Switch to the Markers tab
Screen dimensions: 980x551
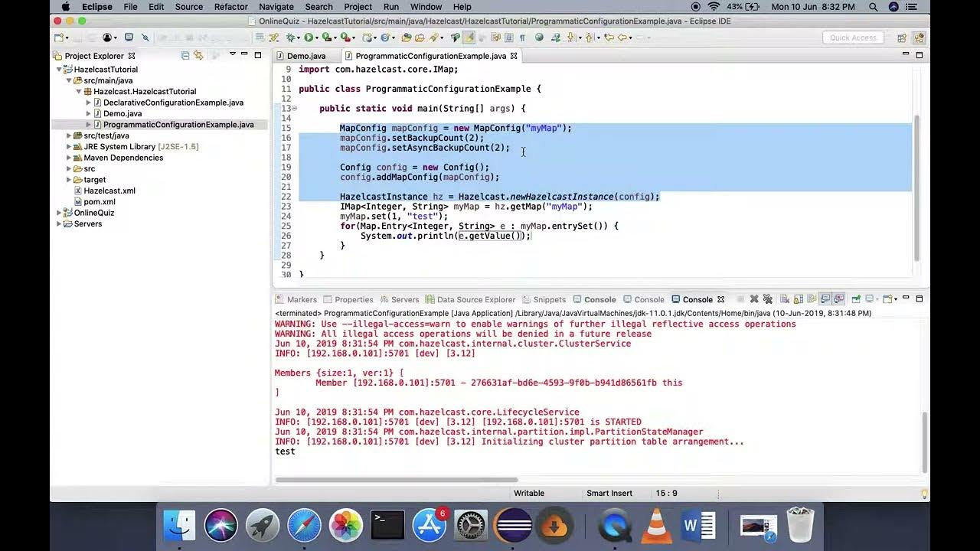[x=296, y=299]
